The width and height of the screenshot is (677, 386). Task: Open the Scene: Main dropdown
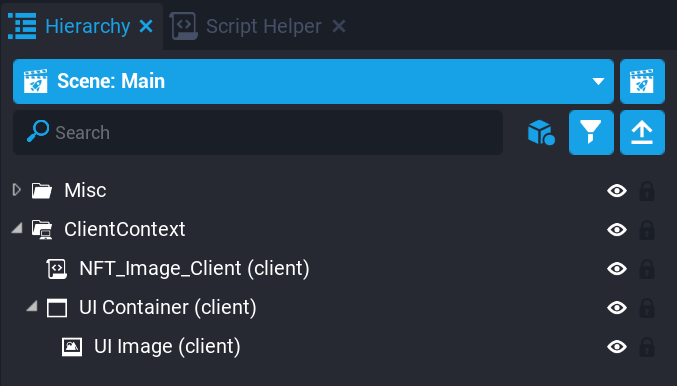tap(313, 81)
